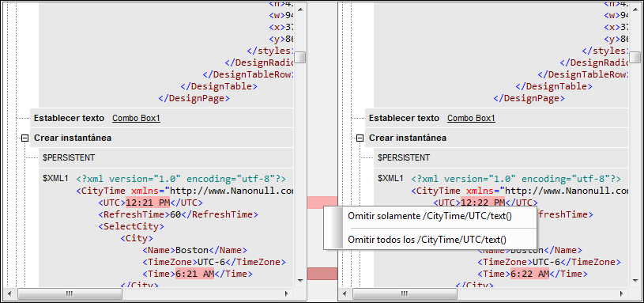Open the 'Combo Box1' link in left pane

click(136, 119)
